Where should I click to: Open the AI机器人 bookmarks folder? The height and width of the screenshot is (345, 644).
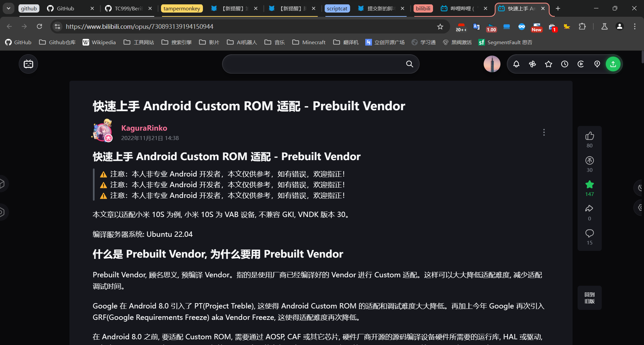[x=242, y=42]
